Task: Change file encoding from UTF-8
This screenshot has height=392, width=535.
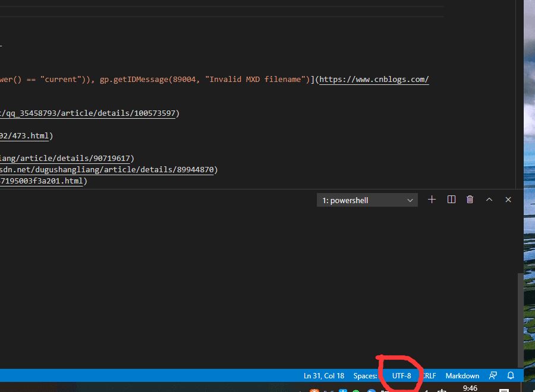Action: 401,375
